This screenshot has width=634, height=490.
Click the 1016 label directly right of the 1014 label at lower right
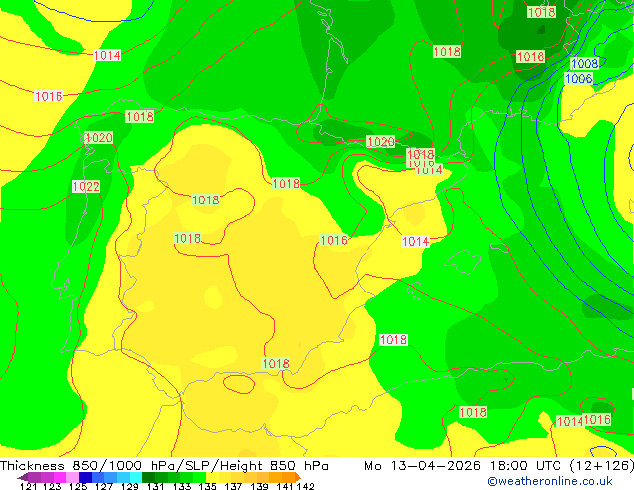tap(597, 420)
